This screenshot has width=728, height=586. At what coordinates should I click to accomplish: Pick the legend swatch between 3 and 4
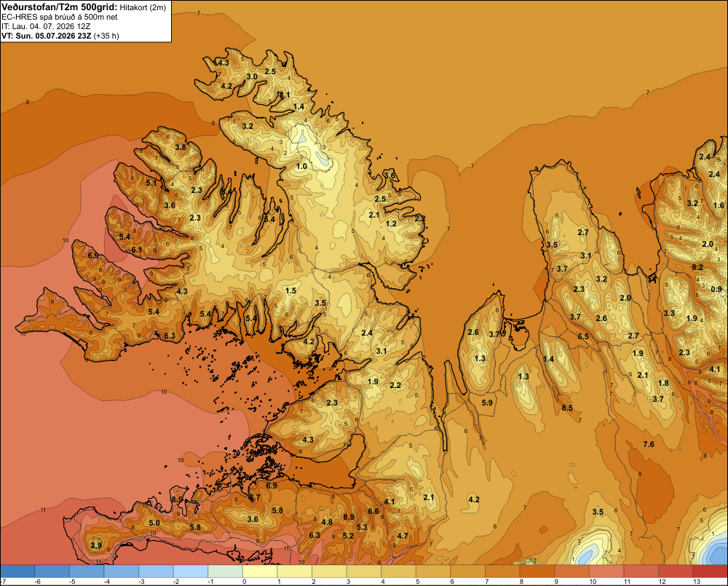pyautogui.click(x=364, y=571)
